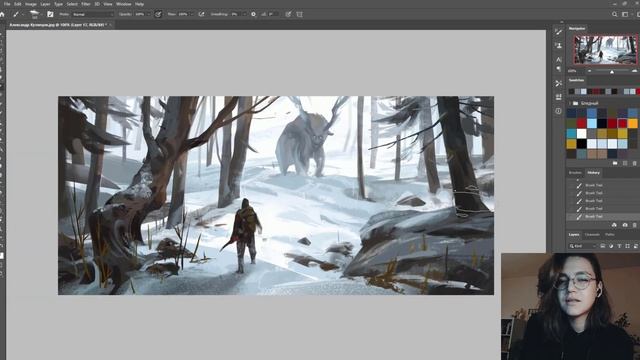Open the Opacity value dropdown arrow
Image resolution: width=640 pixels, height=360 pixels.
[x=149, y=14]
